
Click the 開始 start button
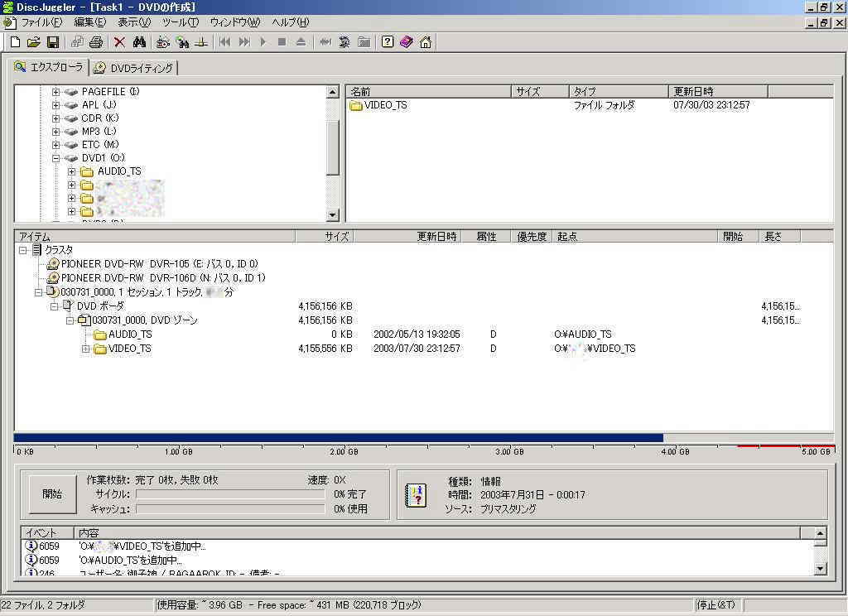point(52,493)
